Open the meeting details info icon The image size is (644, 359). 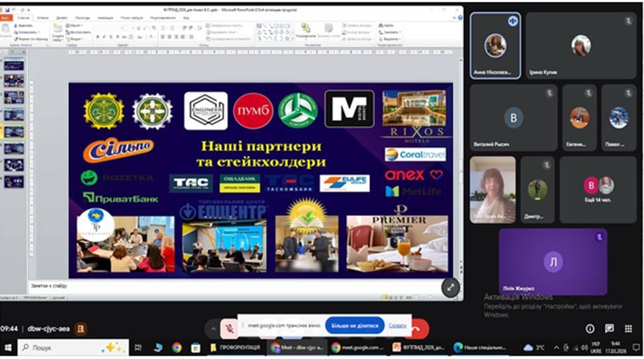tap(590, 329)
